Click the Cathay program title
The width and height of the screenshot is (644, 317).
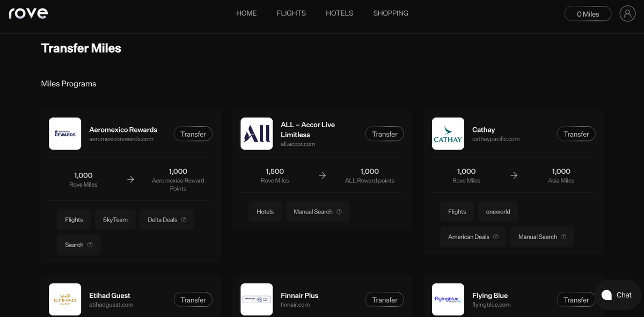(484, 130)
